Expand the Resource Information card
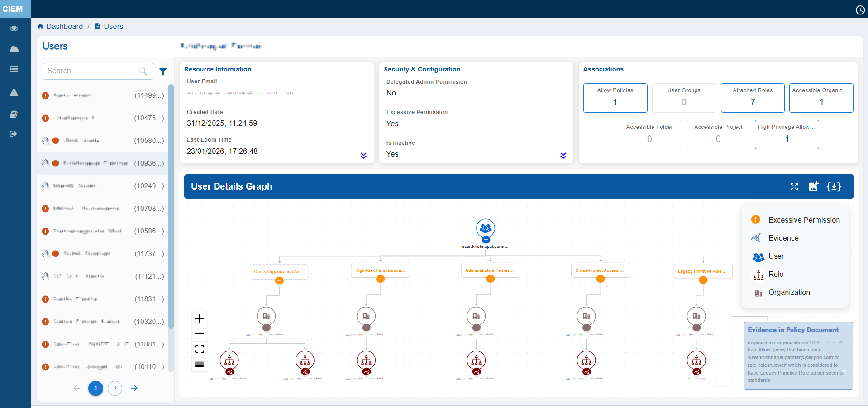Viewport: 868px width, 408px height. pos(363,156)
